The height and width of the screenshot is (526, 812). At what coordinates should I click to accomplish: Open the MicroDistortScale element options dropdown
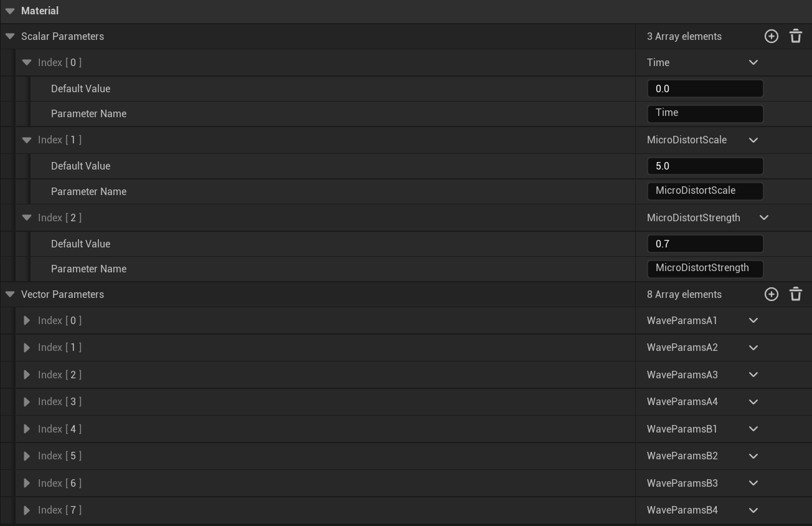[x=753, y=140]
